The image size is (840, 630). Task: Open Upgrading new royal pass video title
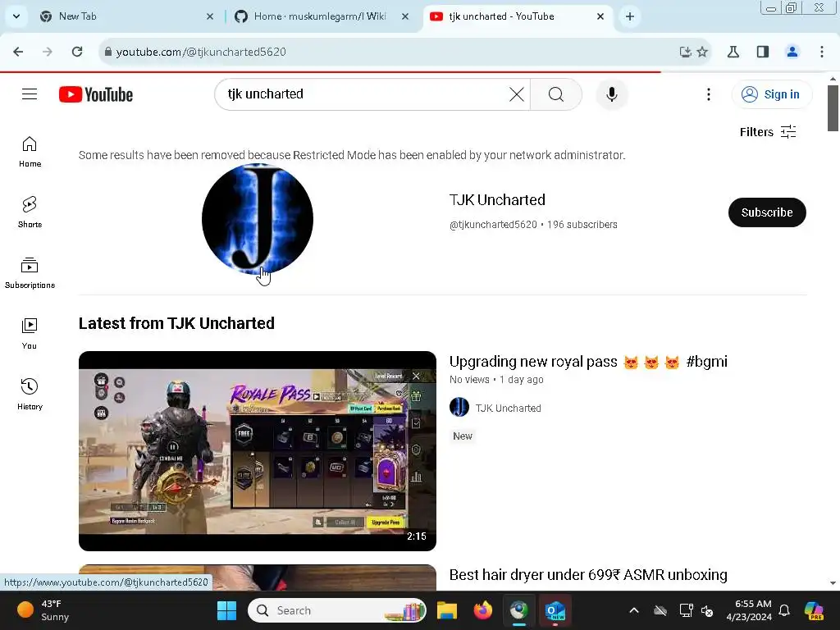click(x=588, y=362)
